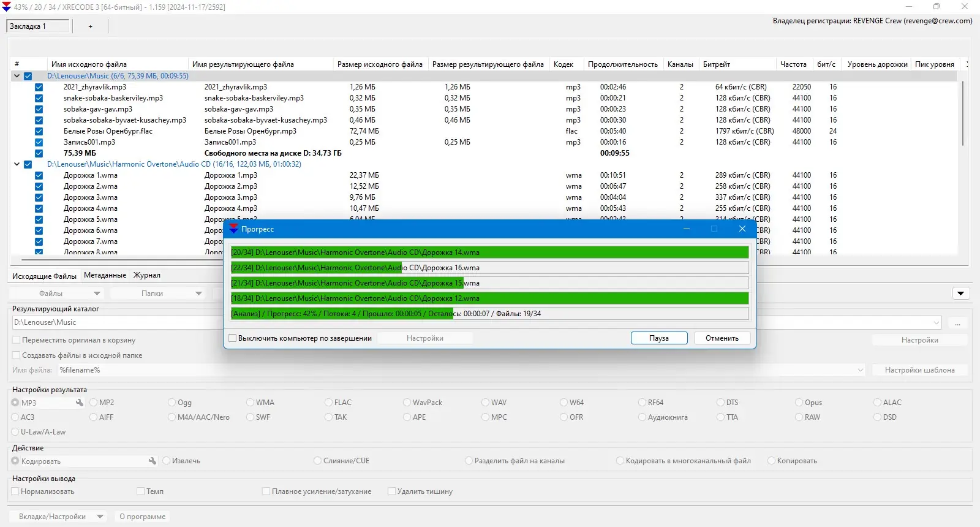Toggle Создавать файлы в исходной папке

click(x=17, y=355)
